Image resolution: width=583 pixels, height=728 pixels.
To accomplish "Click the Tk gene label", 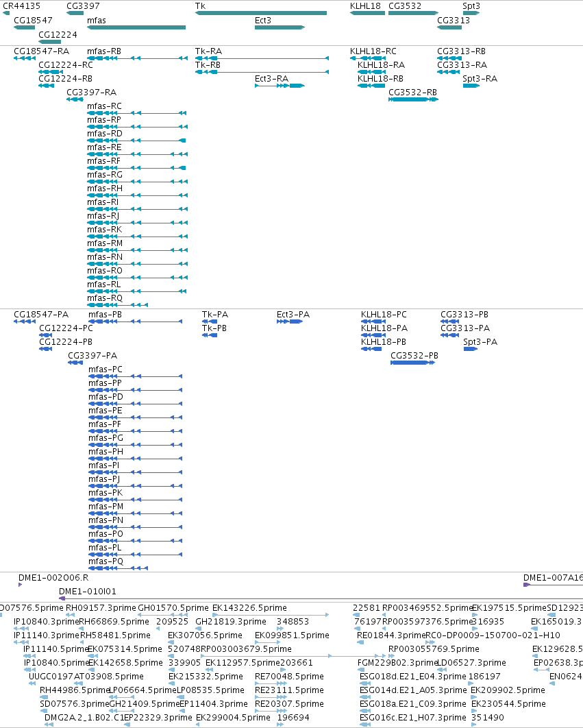I will (200, 6).
